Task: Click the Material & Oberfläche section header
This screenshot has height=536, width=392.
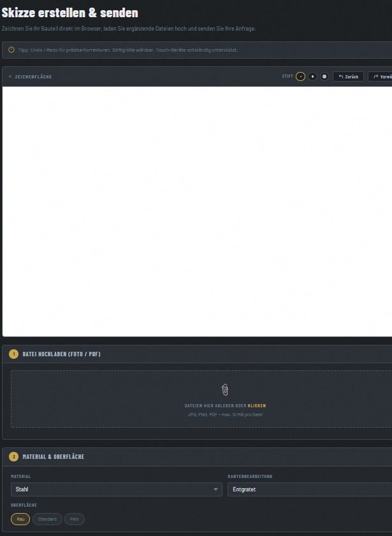Action: pyautogui.click(x=54, y=457)
